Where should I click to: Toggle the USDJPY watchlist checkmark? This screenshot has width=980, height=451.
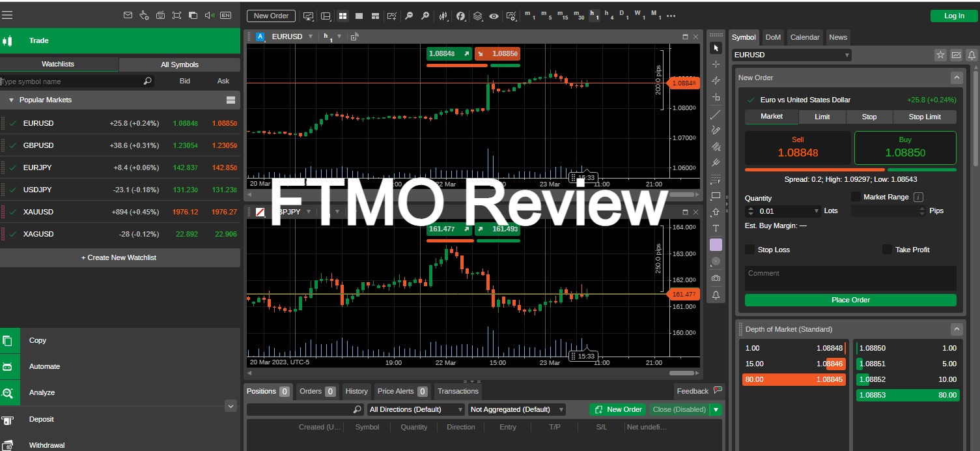[12, 190]
